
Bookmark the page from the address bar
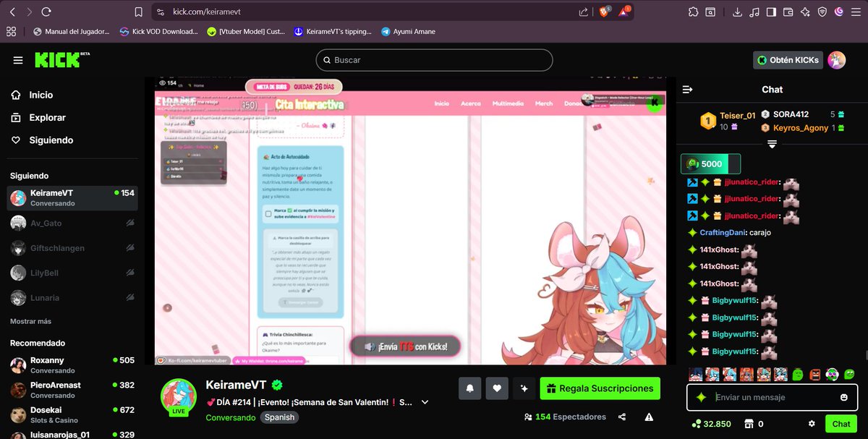coord(139,12)
